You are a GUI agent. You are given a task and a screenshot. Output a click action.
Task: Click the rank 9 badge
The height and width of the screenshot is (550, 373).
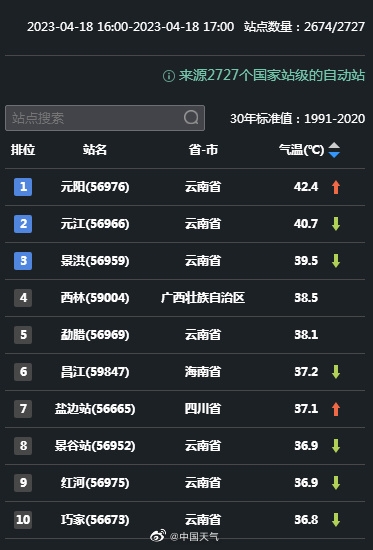click(x=23, y=483)
